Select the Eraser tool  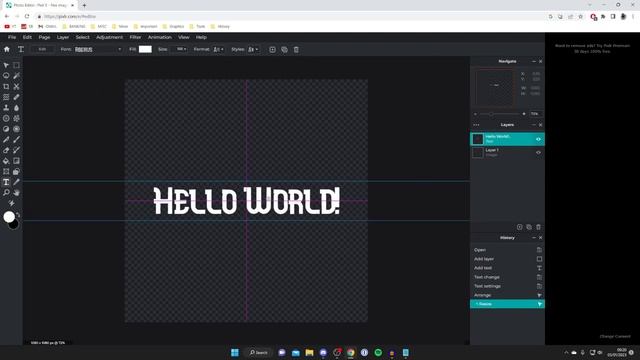(6, 150)
